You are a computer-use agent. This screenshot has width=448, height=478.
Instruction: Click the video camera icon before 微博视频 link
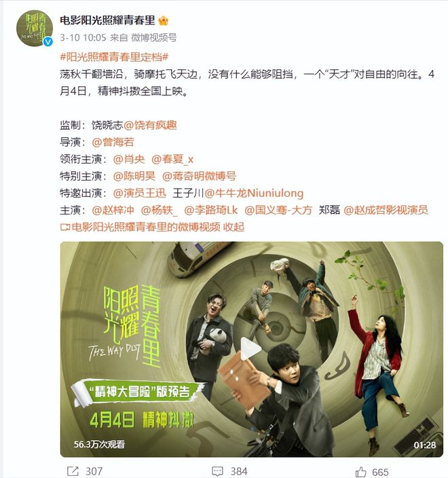click(x=65, y=227)
